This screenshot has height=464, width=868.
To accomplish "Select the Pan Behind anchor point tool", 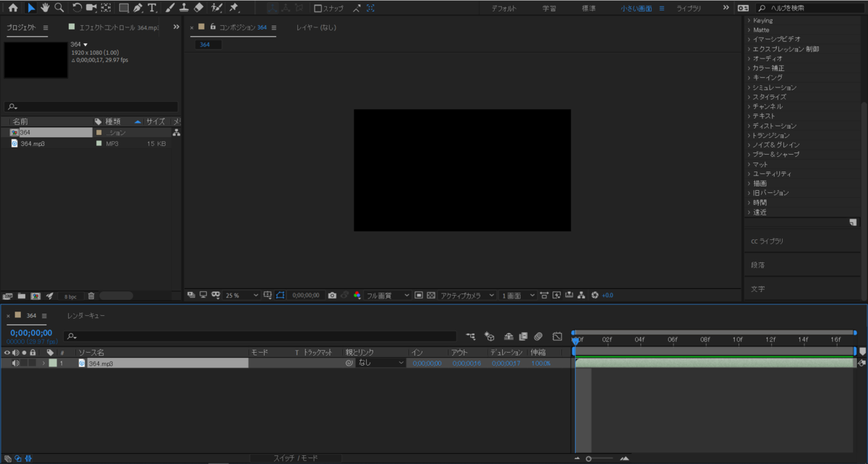I will [106, 8].
